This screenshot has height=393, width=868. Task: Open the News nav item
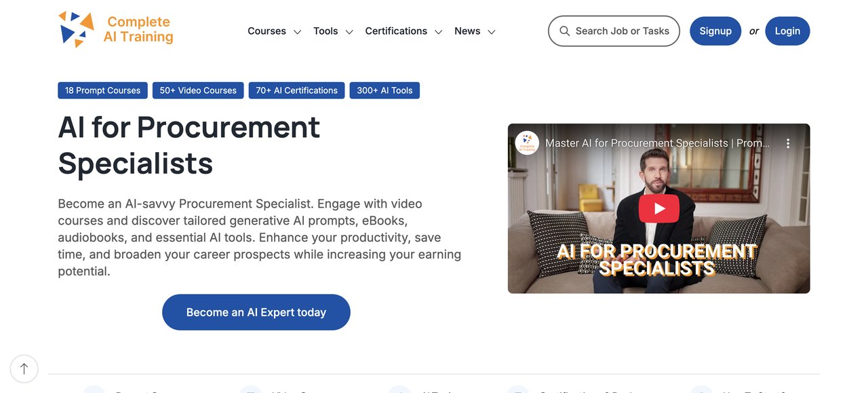point(467,31)
